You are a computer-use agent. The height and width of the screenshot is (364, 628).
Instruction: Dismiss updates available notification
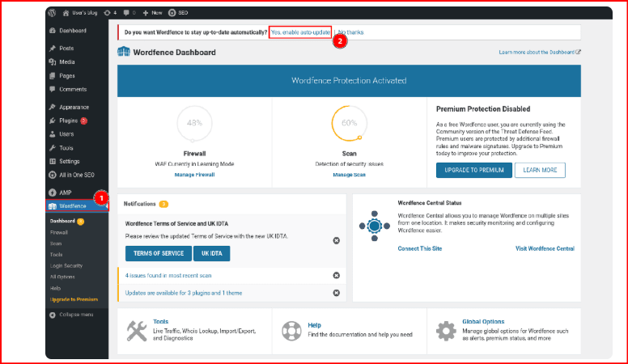(x=337, y=293)
